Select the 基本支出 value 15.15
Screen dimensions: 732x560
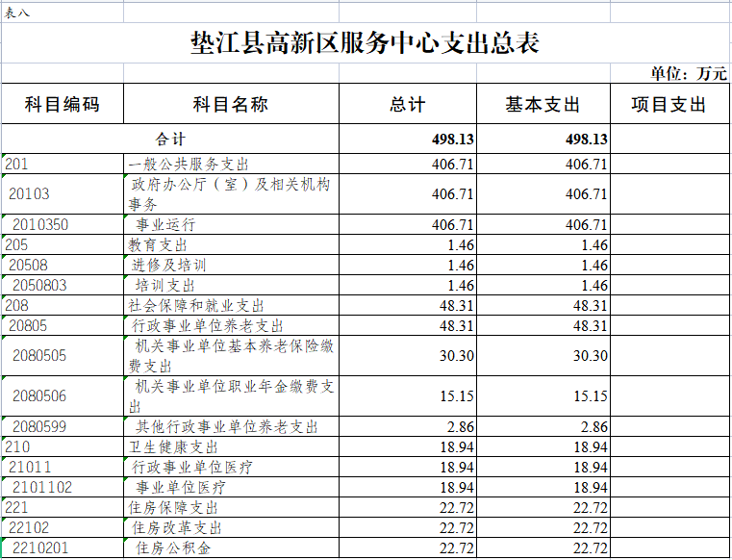coord(543,395)
